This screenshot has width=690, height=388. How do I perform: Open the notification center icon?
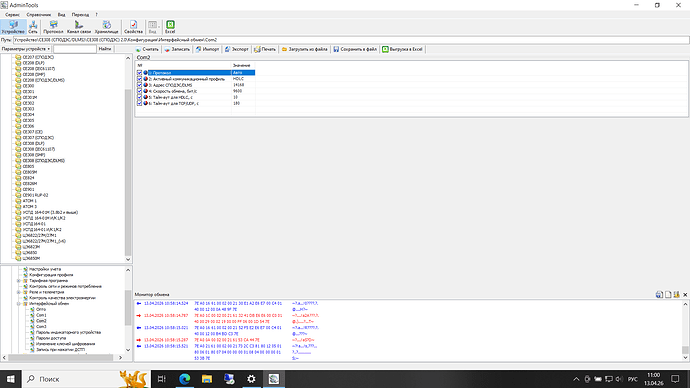point(675,379)
